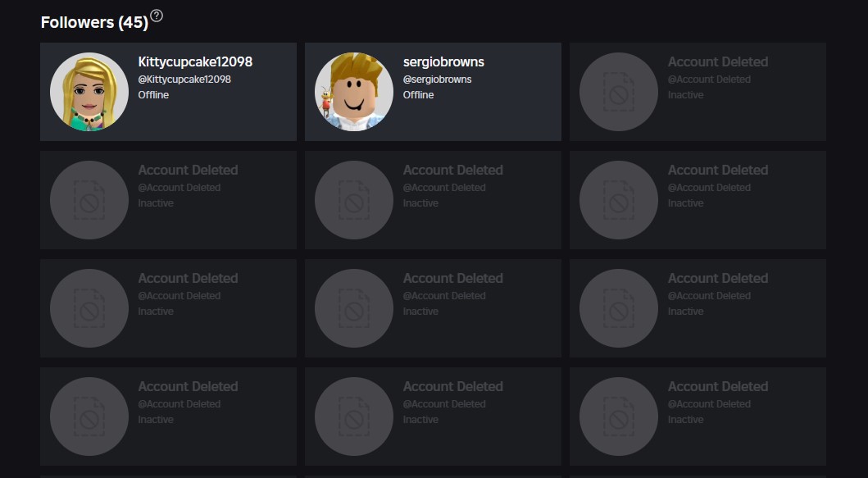868x478 pixels.
Task: Click the Kittycupcake12098 display name
Action: point(195,62)
